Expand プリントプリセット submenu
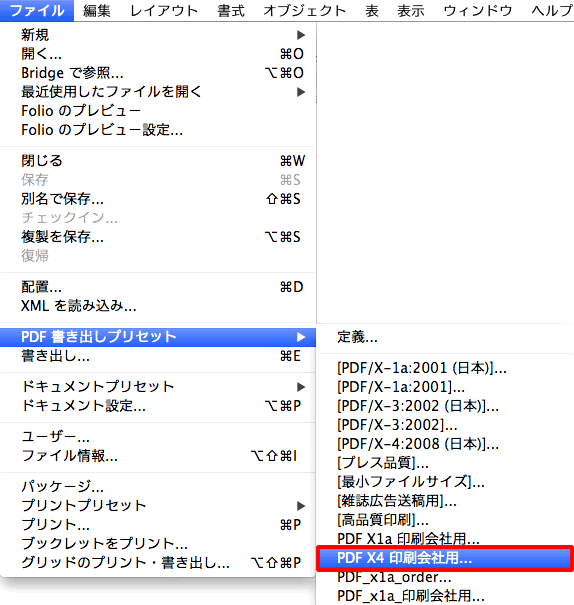Image resolution: width=574 pixels, height=605 pixels. tap(158, 505)
